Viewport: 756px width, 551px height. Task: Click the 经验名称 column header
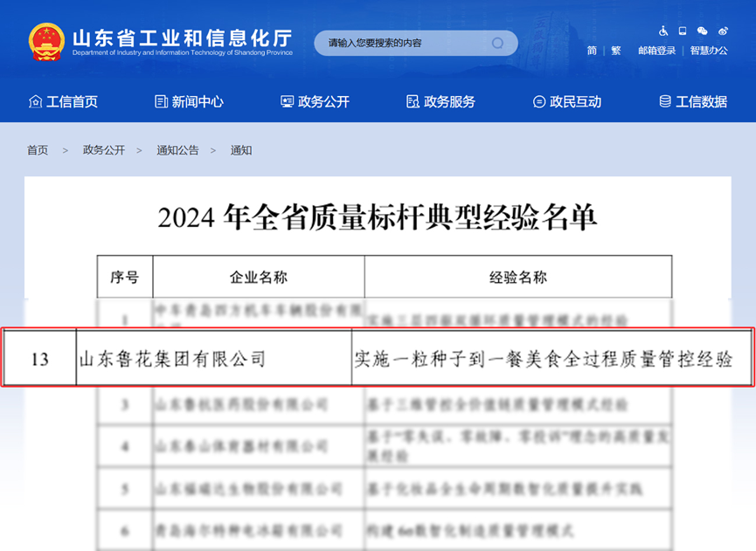click(x=518, y=277)
